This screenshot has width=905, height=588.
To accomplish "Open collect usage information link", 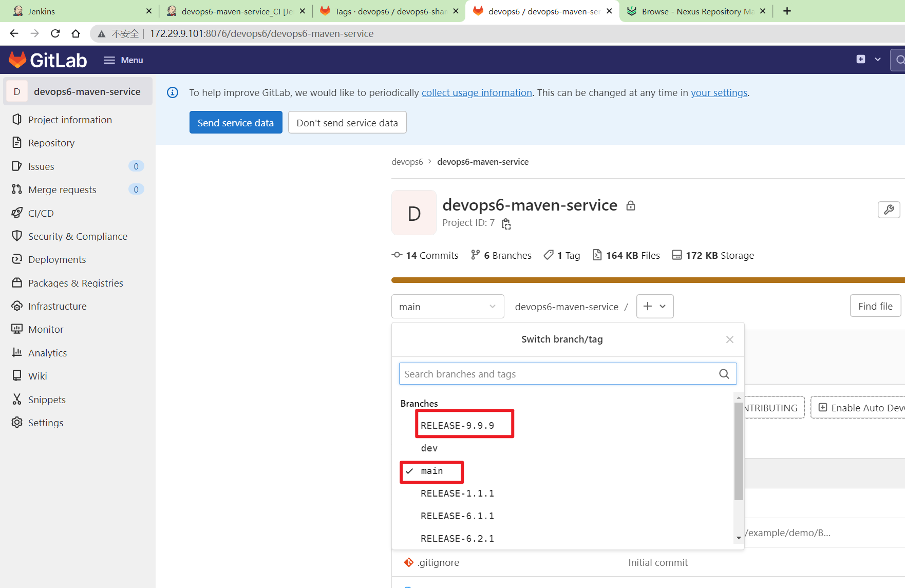I will [477, 92].
